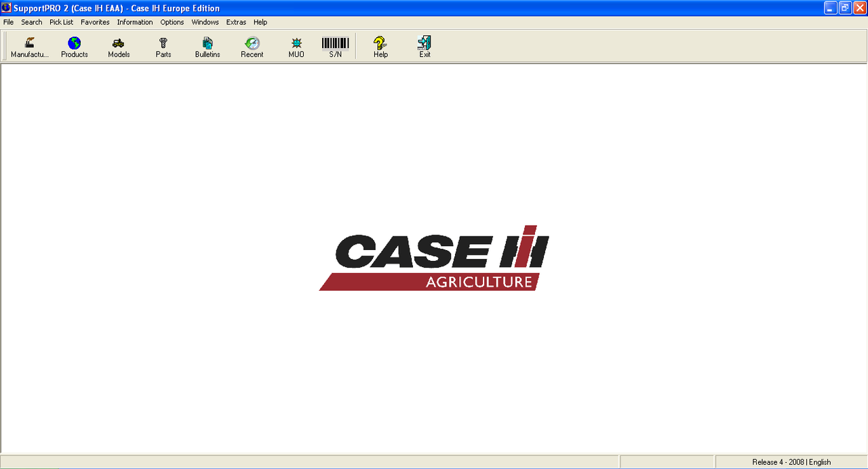The image size is (868, 469).
Task: Open the Search menu
Action: tap(32, 22)
